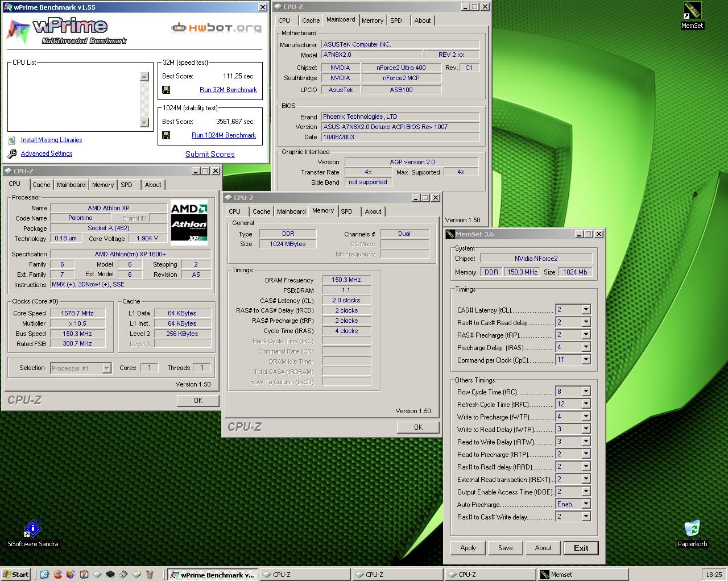Viewport: 728px width, 582px height.
Task: Click the floppy save icon beside Run 32M Benchmark
Action: click(166, 90)
